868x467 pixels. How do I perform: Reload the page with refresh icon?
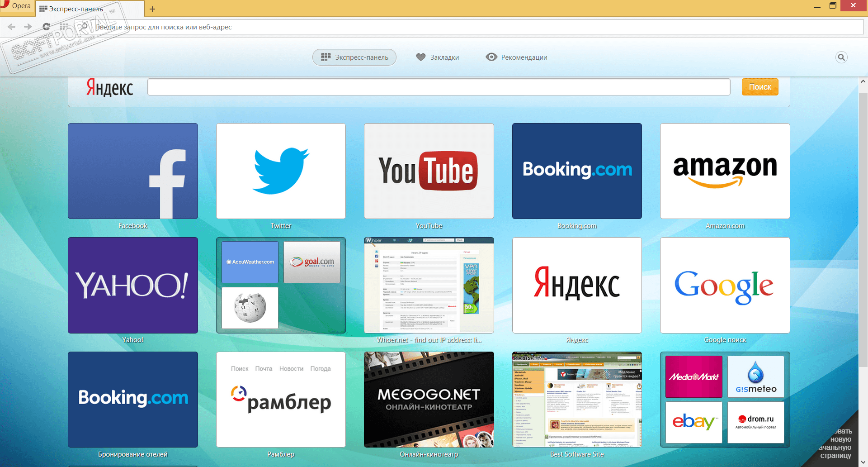coord(46,27)
